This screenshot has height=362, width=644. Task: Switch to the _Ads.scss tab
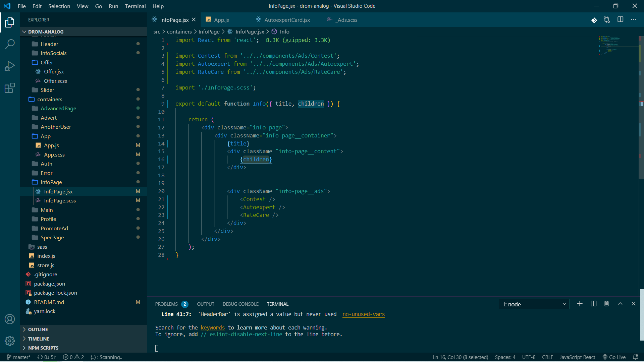pyautogui.click(x=347, y=20)
